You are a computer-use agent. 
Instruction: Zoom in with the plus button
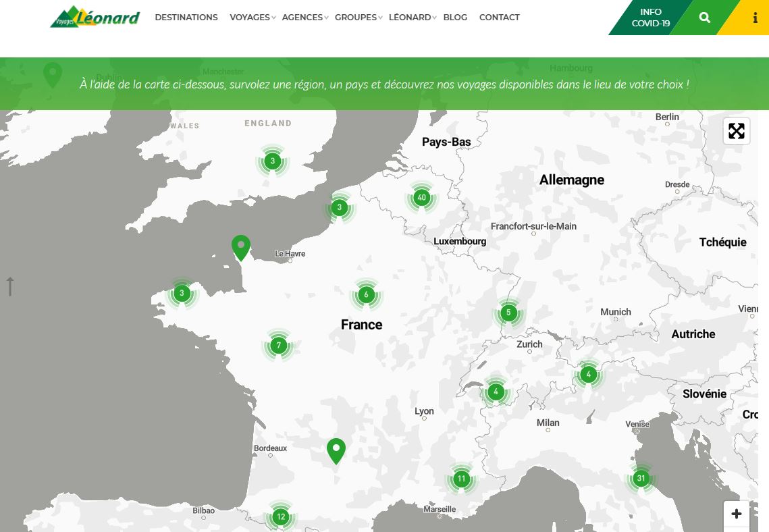(736, 514)
